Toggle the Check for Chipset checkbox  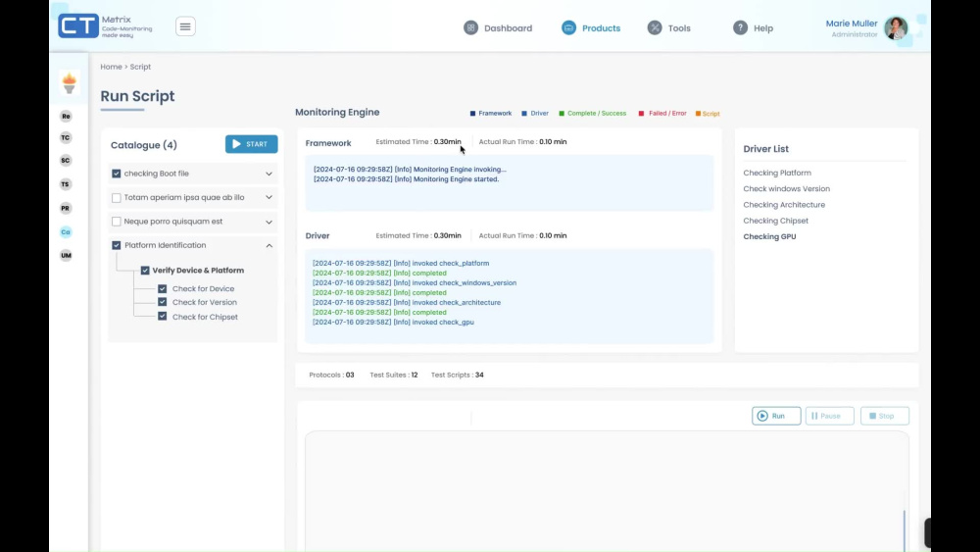(x=163, y=317)
